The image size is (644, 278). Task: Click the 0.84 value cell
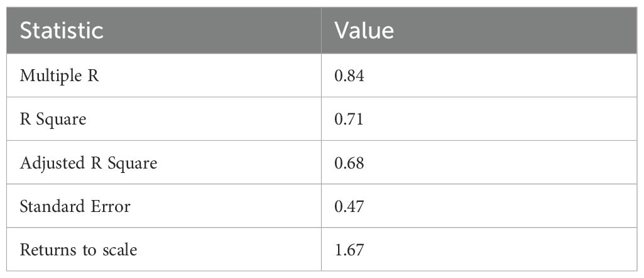pyautogui.click(x=350, y=76)
